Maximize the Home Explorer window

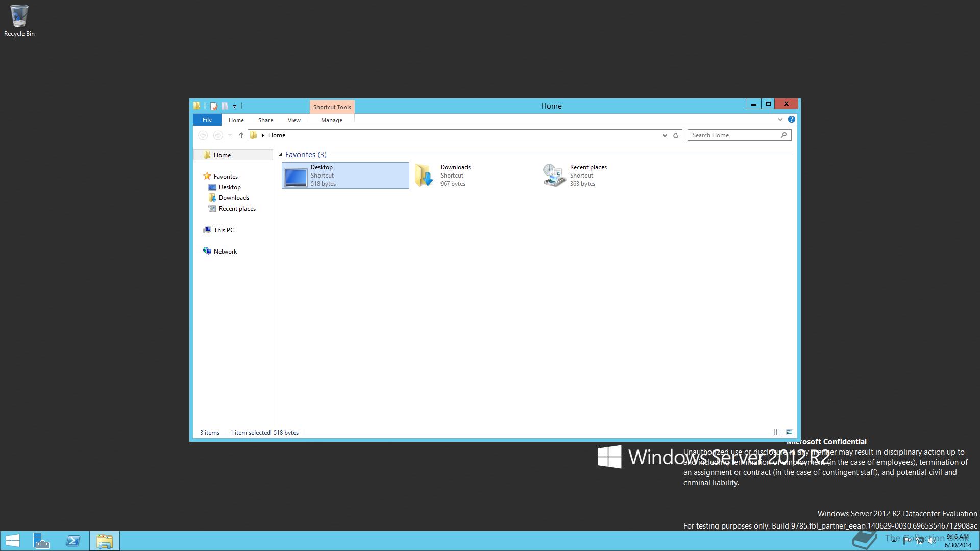(x=768, y=104)
